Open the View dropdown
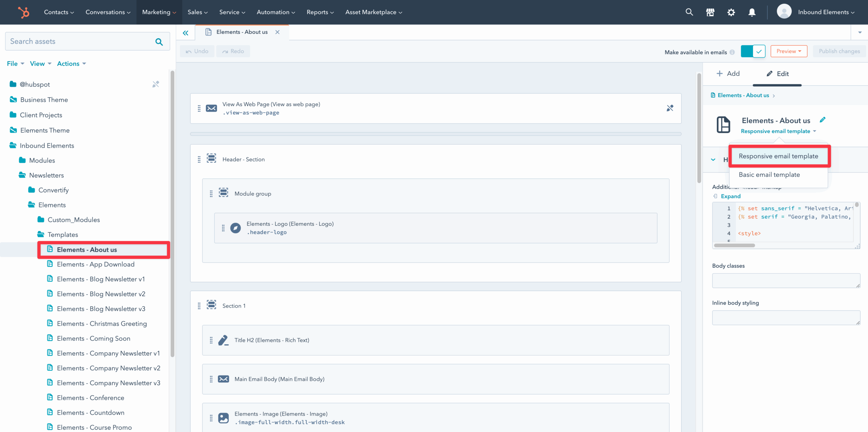Screen dimensions: 868x432 click(x=41, y=64)
